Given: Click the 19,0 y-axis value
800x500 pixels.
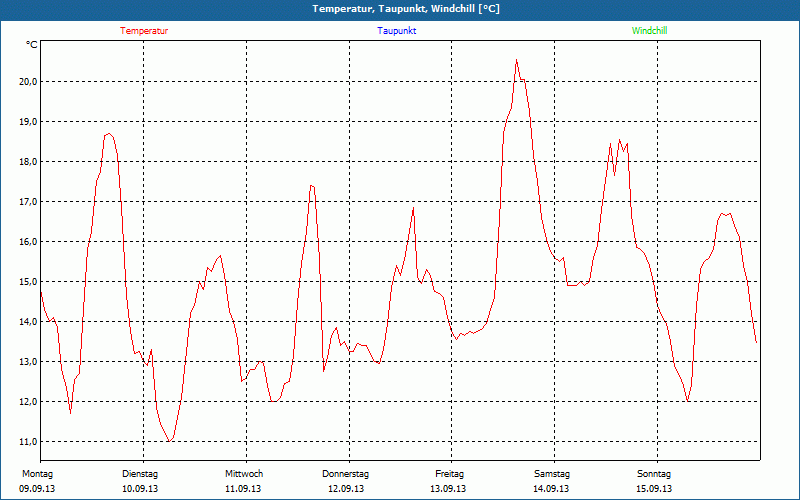Looking at the screenshot, I should 28,121.
